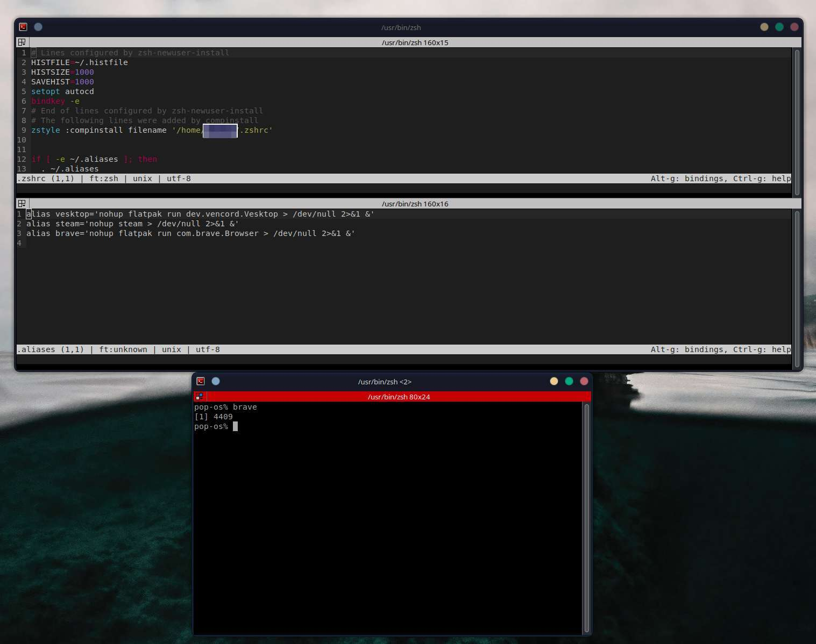Minimize the /usr/bin/zsh <2> window
This screenshot has height=644, width=816.
tap(554, 381)
